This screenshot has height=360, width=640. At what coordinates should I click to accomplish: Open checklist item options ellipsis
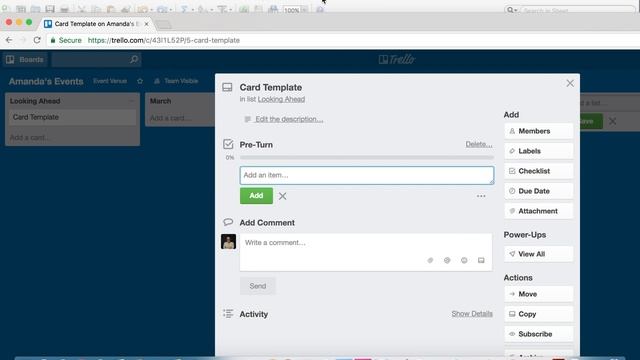pyautogui.click(x=481, y=196)
